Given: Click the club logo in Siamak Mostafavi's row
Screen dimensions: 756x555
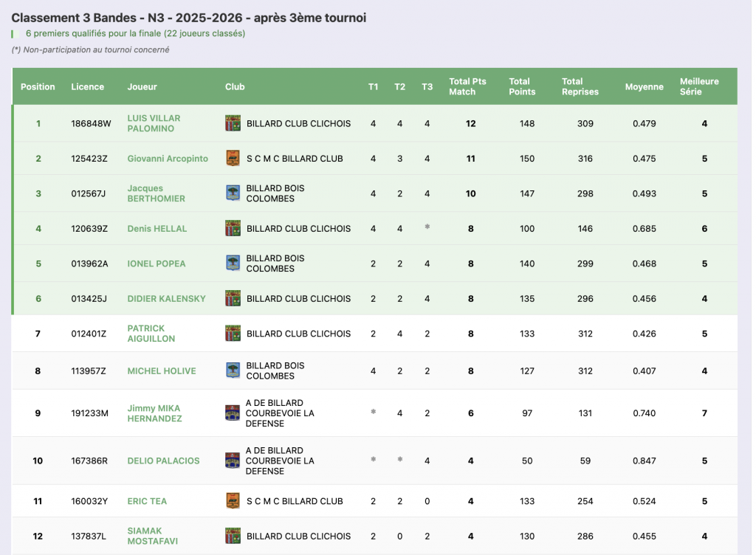Looking at the screenshot, I should tap(233, 536).
